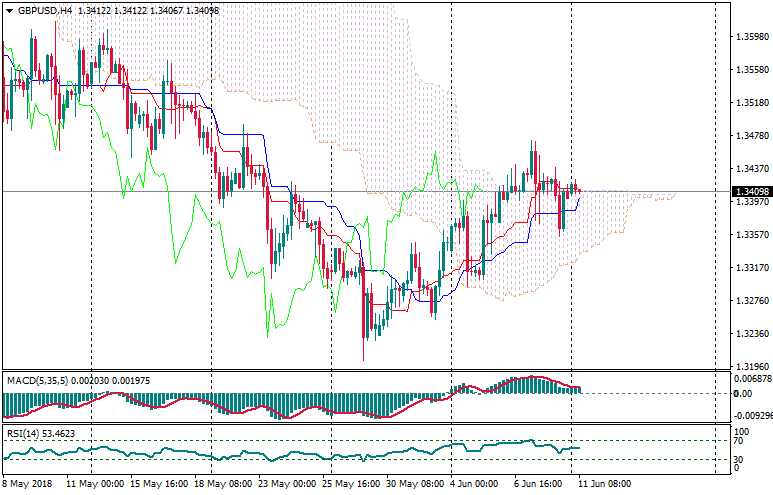Click the 4 Jun 00:00 time label
The image size is (773, 495).
(x=473, y=483)
